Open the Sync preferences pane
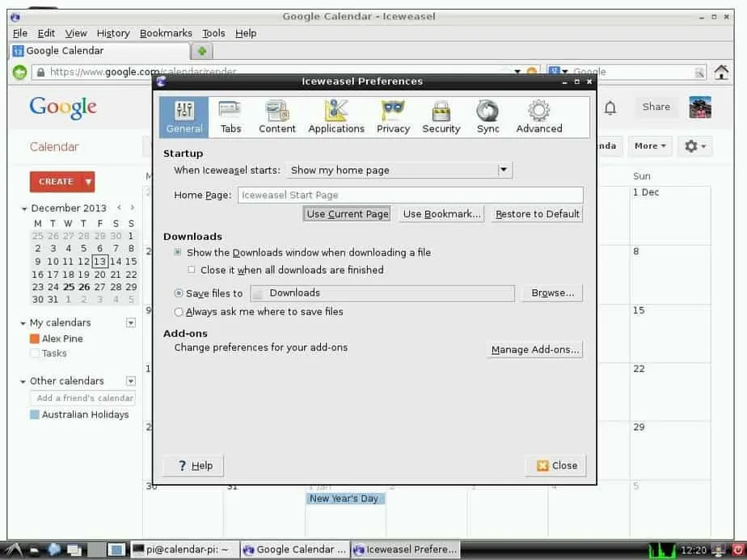 pos(487,117)
